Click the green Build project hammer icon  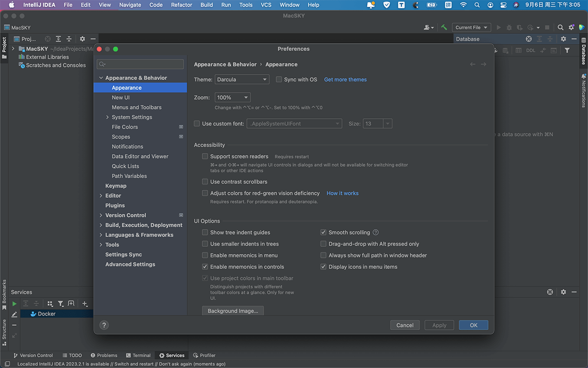444,27
